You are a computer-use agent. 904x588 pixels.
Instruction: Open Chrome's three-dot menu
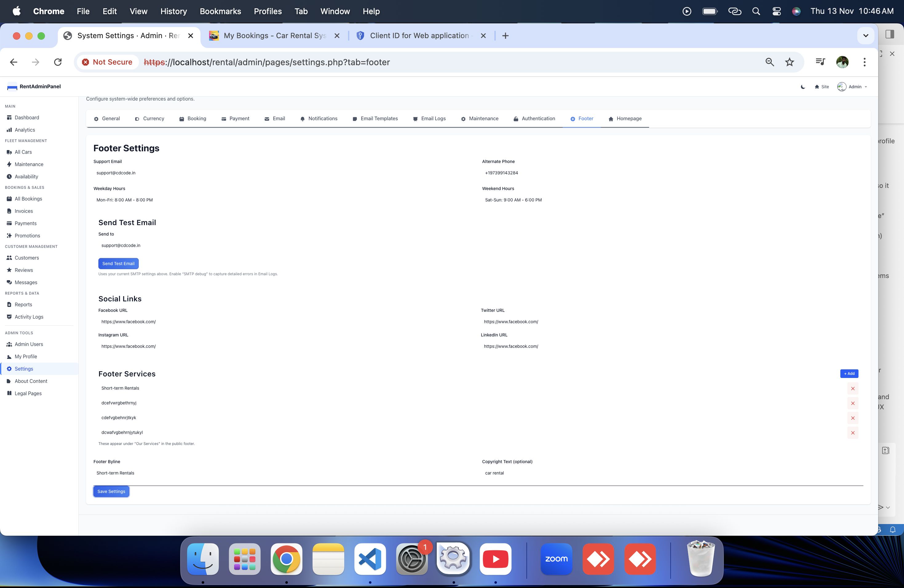(x=865, y=62)
